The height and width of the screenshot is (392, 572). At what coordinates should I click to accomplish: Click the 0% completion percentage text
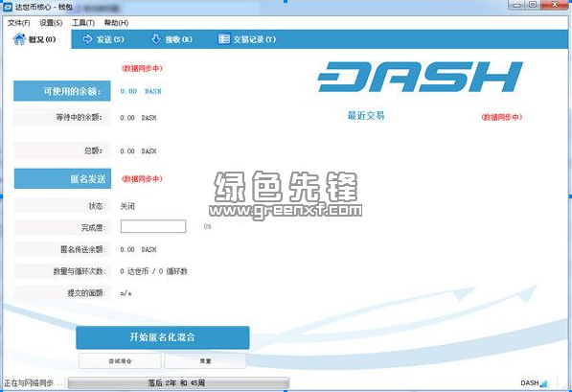click(208, 226)
